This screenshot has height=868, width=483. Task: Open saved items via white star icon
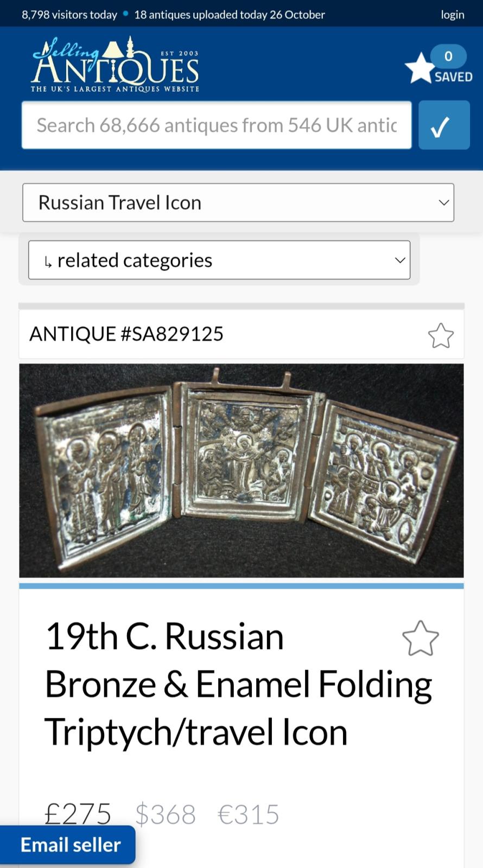[x=420, y=68]
